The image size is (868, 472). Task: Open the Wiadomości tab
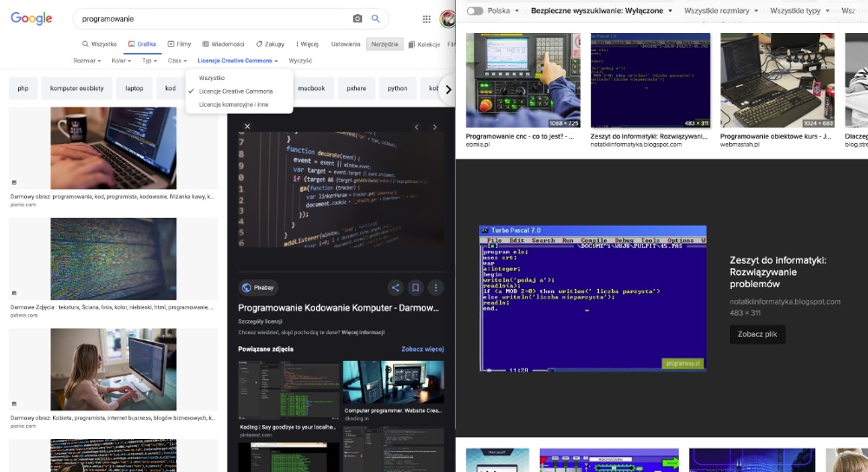pos(223,43)
